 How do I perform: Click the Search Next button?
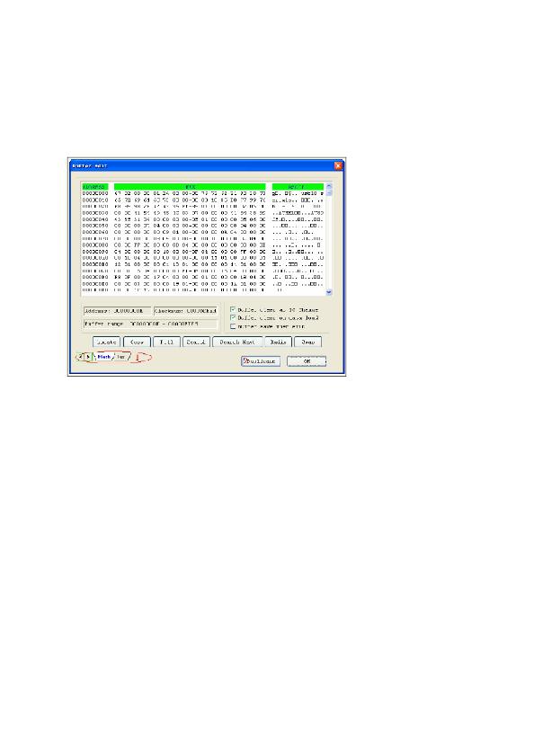pyautogui.click(x=237, y=342)
